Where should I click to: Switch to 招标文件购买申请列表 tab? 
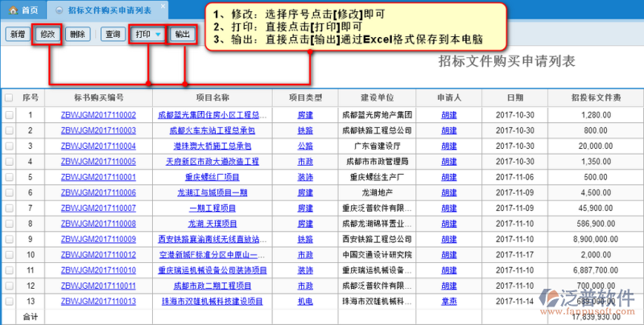click(109, 10)
